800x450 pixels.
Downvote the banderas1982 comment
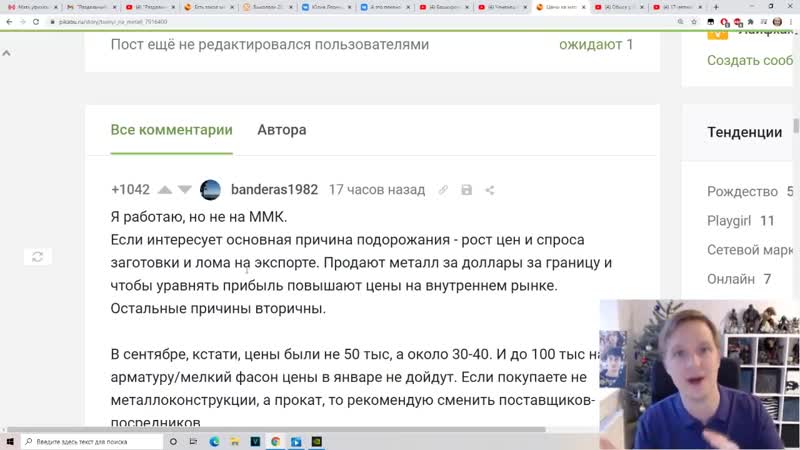185,190
